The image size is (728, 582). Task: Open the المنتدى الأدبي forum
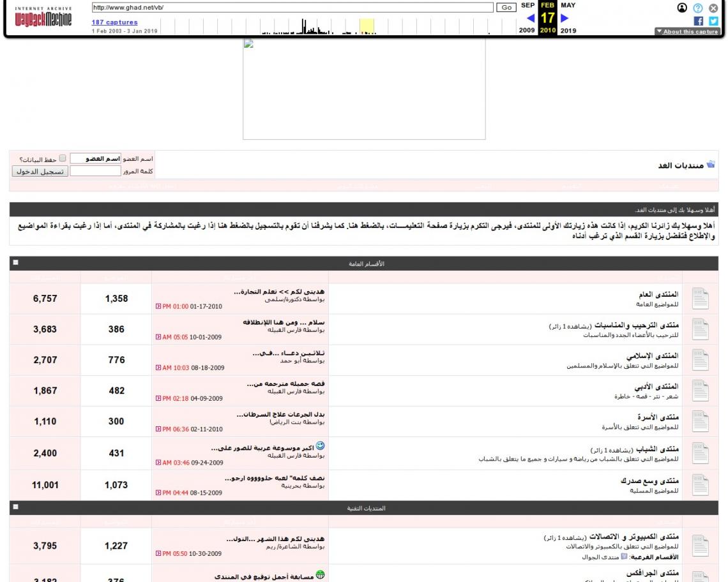pos(656,386)
